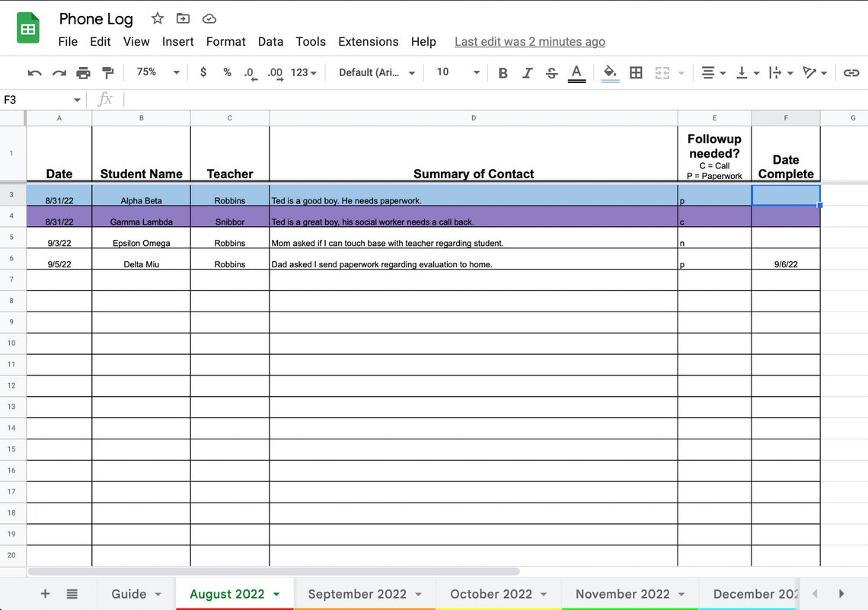Star the Phone Log spreadsheet

(x=157, y=18)
